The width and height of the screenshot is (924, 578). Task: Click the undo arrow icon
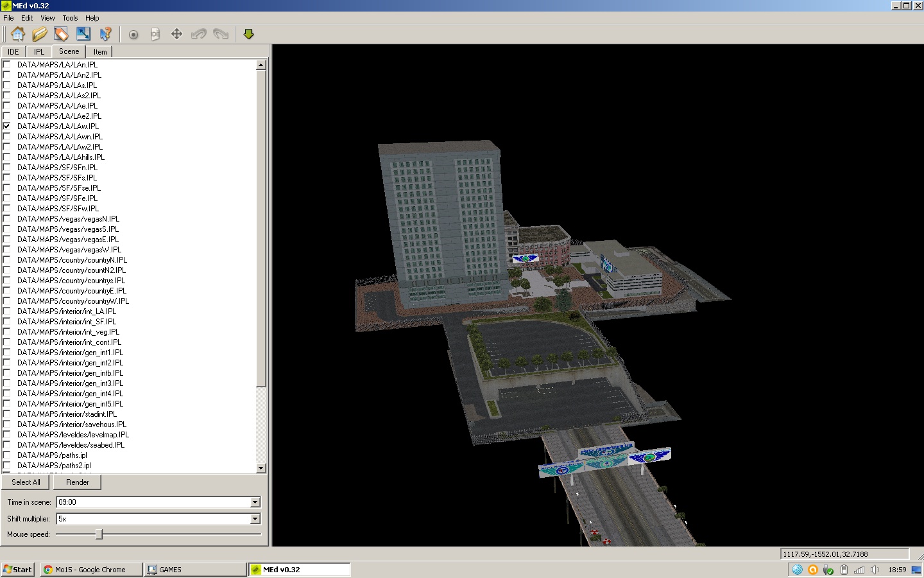coord(199,34)
